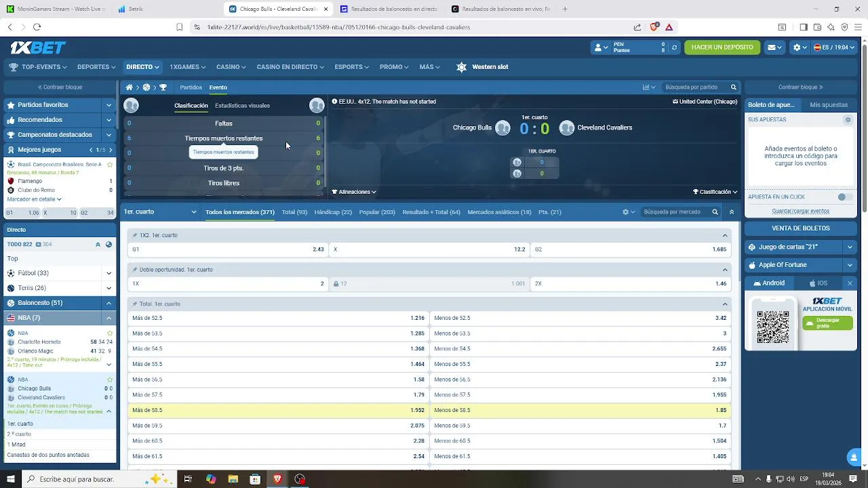Open Brave browser in the taskbar
The height and width of the screenshot is (488, 868).
click(x=277, y=479)
